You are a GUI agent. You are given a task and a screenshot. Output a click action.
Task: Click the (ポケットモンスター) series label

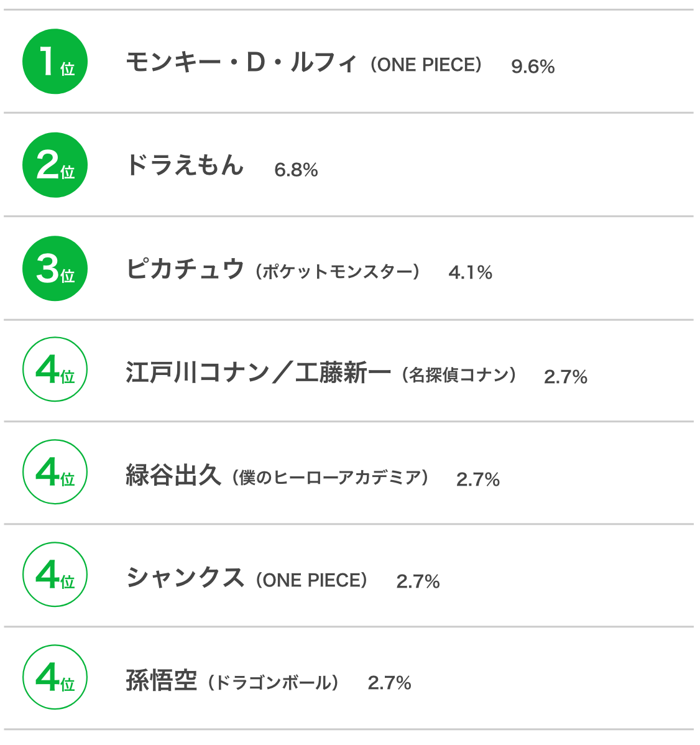tap(337, 272)
